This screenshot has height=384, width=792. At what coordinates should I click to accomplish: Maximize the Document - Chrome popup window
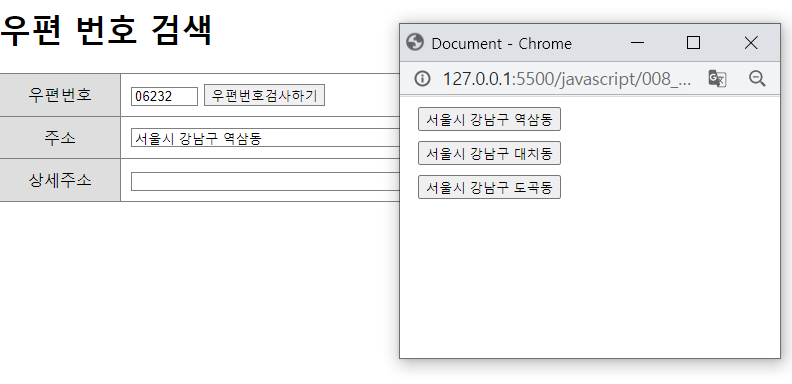point(694,43)
